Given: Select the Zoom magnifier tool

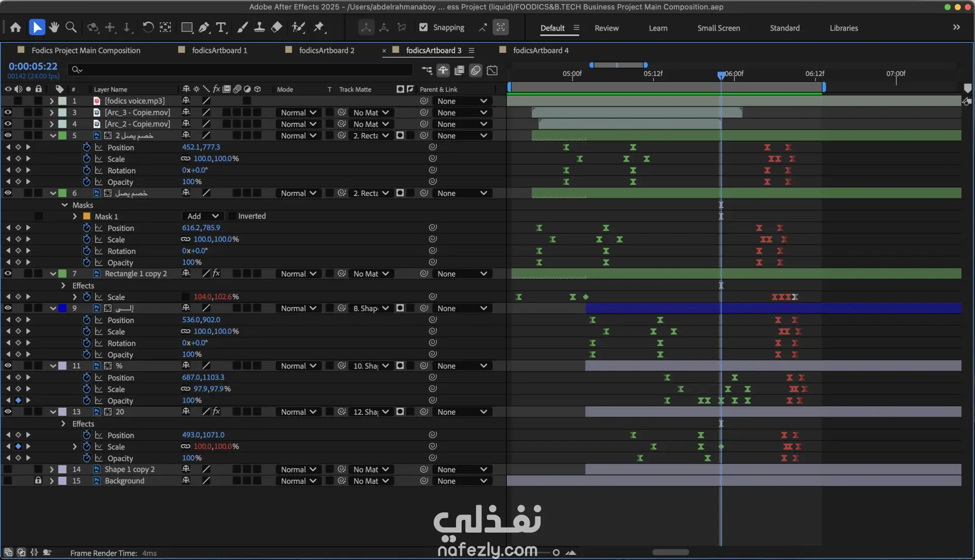Looking at the screenshot, I should pyautogui.click(x=71, y=27).
